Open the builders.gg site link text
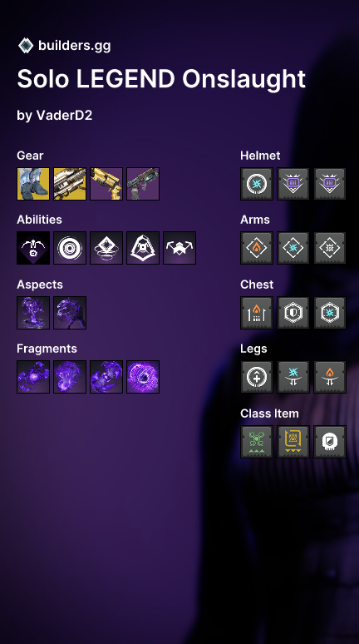Viewport: 359px width, 644px height. pyautogui.click(x=74, y=45)
